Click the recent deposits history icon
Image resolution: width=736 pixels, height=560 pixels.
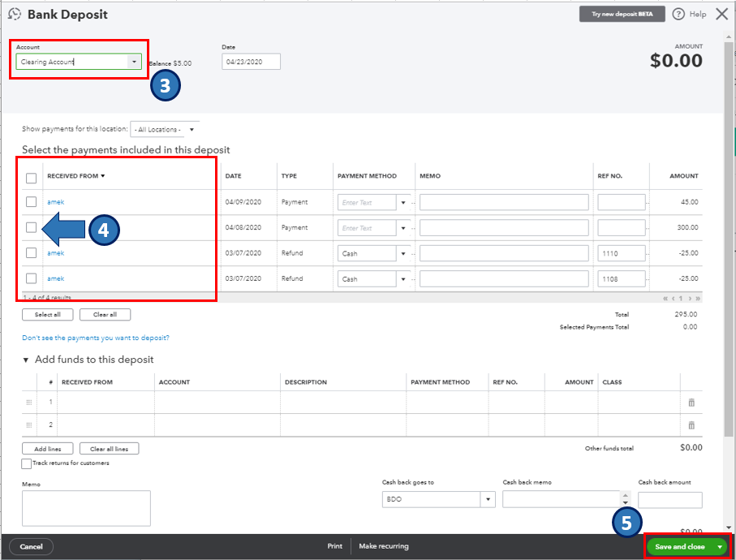pyautogui.click(x=14, y=15)
